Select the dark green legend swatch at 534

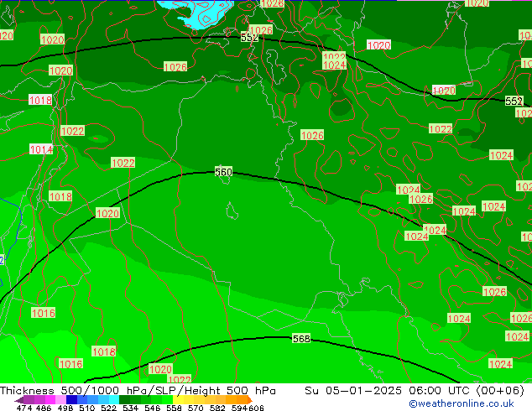point(124,399)
